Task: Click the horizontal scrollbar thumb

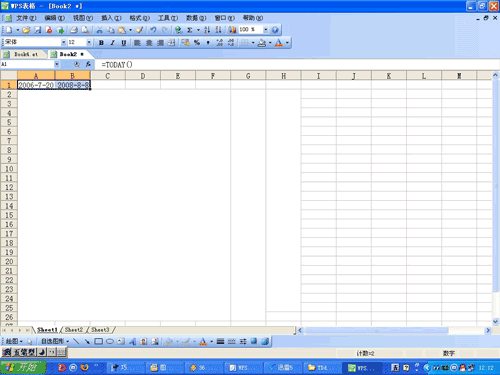Action: tap(377, 330)
